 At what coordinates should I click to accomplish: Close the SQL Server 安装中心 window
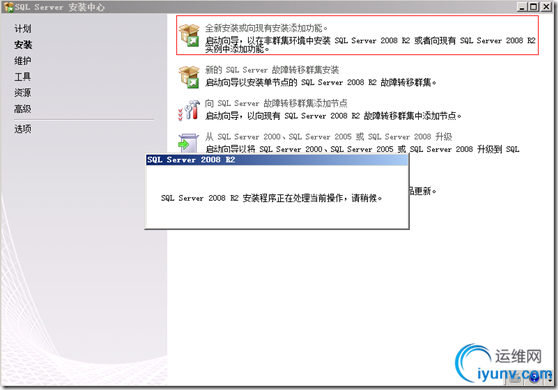click(x=546, y=6)
